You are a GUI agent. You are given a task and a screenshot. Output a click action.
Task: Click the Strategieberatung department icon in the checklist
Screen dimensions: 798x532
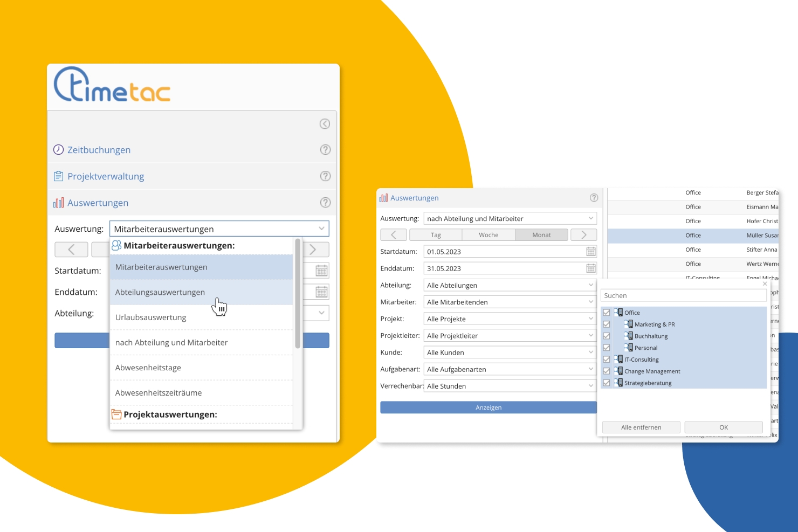click(618, 383)
